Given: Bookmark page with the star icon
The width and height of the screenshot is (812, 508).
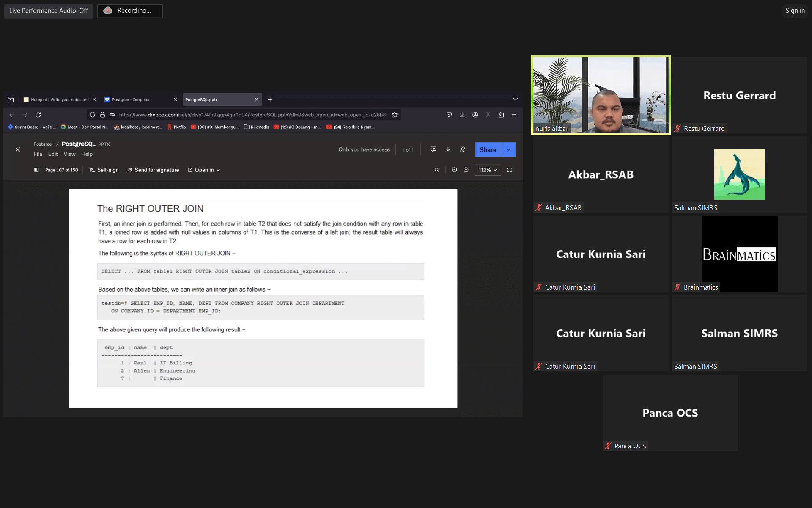Looking at the screenshot, I should (395, 115).
